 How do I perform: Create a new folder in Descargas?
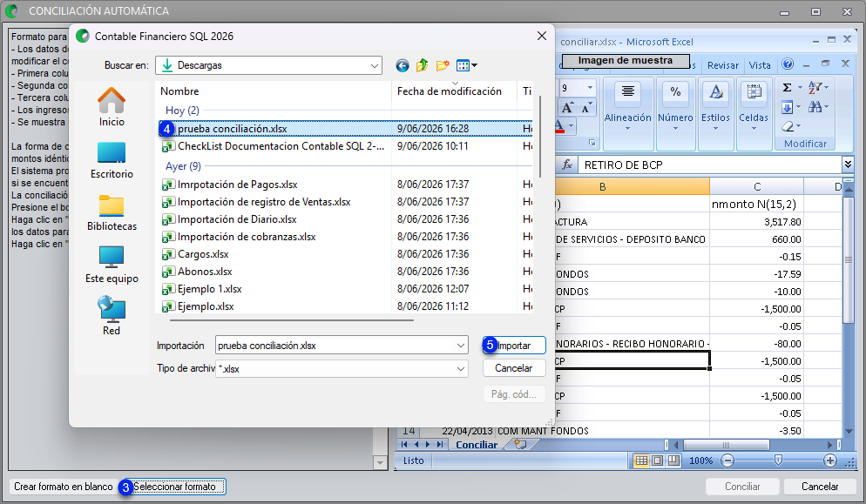[443, 65]
